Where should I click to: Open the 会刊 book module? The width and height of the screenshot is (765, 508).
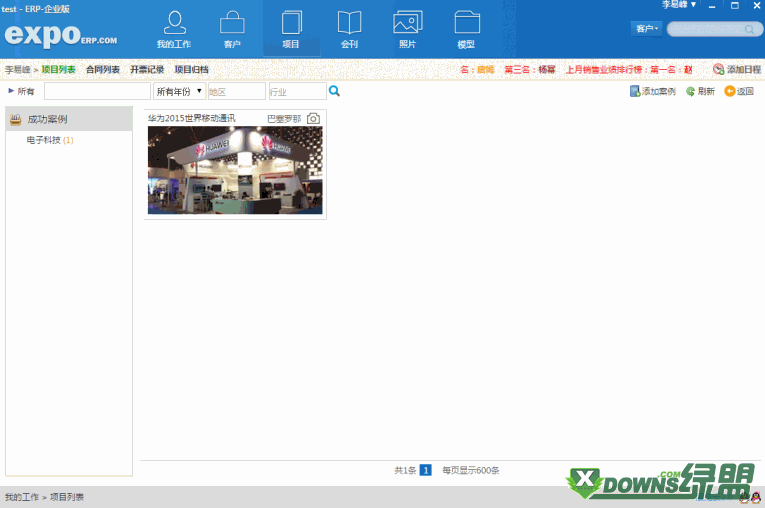click(349, 30)
